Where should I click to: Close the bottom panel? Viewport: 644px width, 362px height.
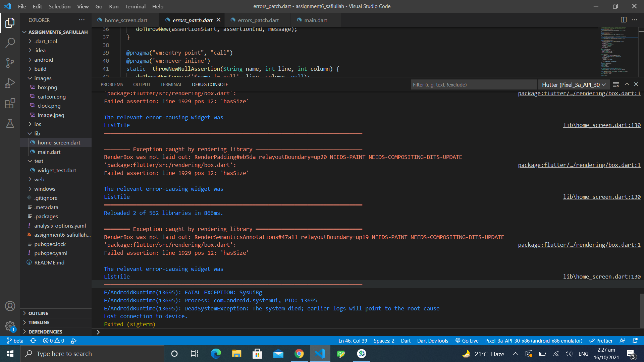[x=636, y=84]
